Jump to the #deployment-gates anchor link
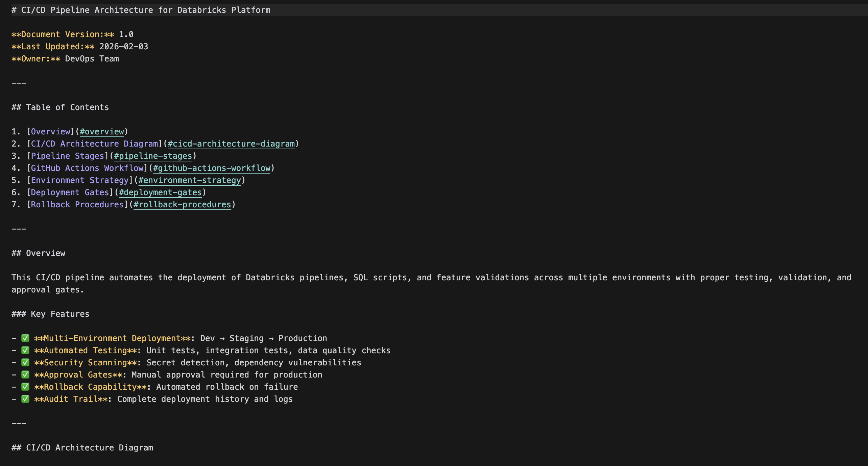 (160, 192)
